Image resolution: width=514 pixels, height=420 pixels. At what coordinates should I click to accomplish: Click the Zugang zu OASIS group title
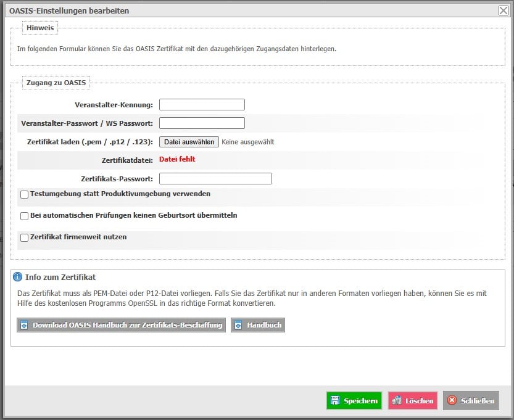click(56, 83)
